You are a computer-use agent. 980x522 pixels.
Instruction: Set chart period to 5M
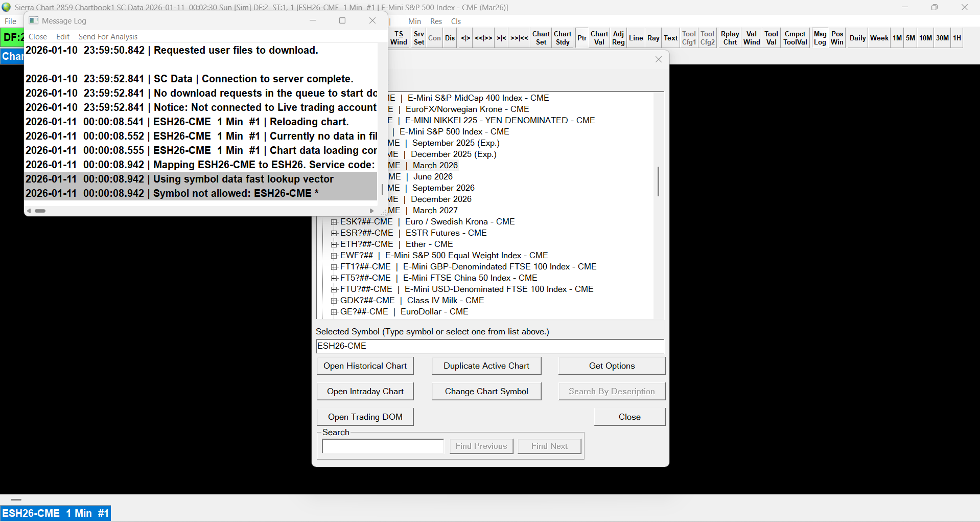tap(911, 38)
